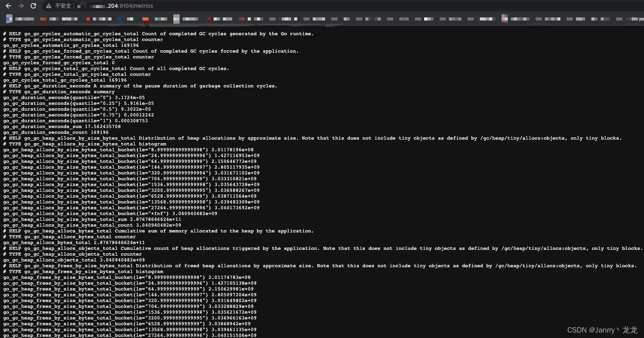Viewport: 644px width, 338px height.
Task: Select the HELP line 'Count of all completed GC cycles'
Action: pos(116,69)
